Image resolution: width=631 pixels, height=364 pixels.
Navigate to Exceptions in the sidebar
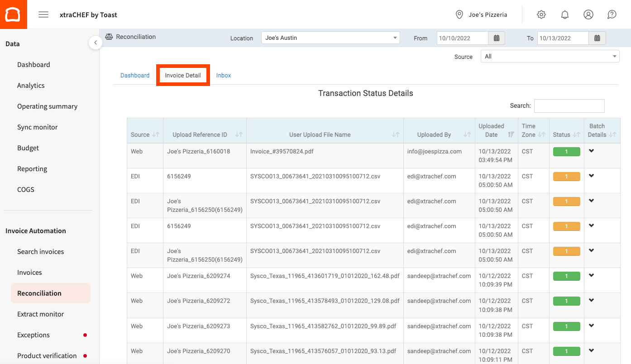[x=33, y=335]
